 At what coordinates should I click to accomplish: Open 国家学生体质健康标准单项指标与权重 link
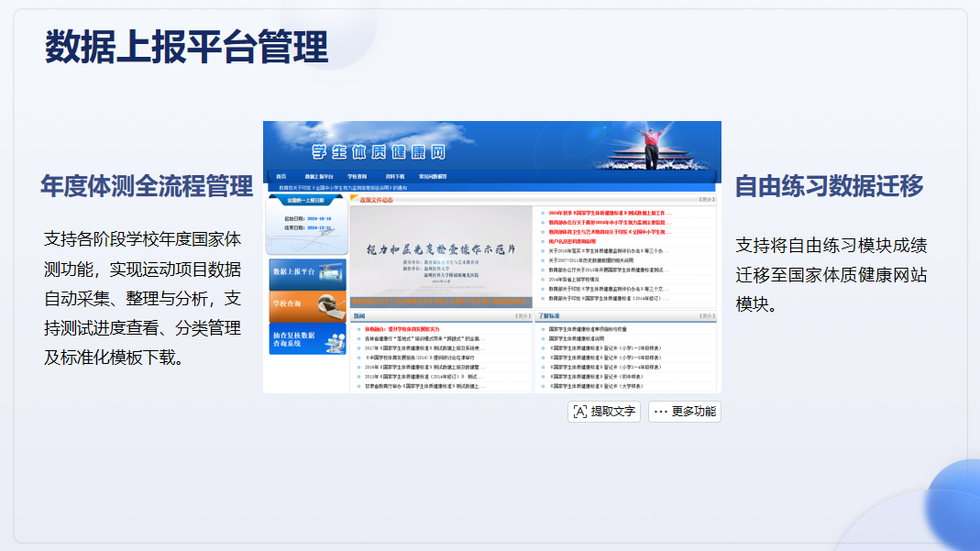[x=588, y=329]
